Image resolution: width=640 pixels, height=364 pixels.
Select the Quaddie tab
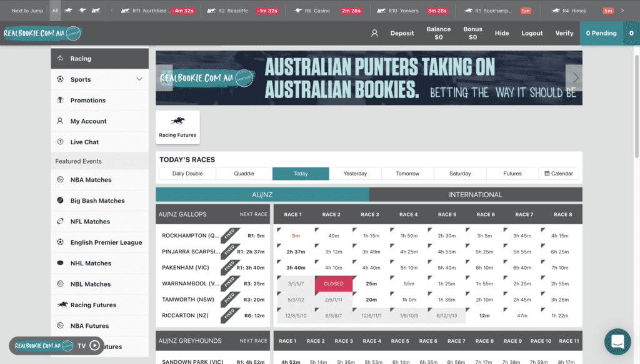(x=244, y=174)
